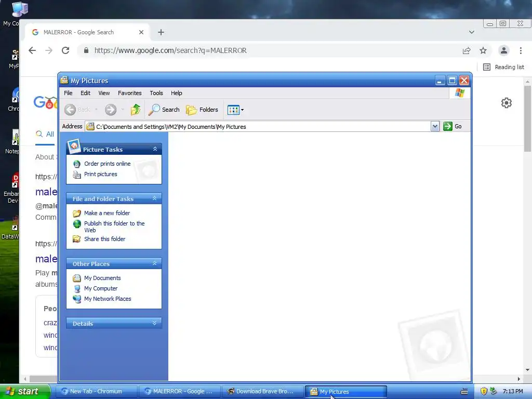Click the My Network Places icon

pyautogui.click(x=77, y=299)
